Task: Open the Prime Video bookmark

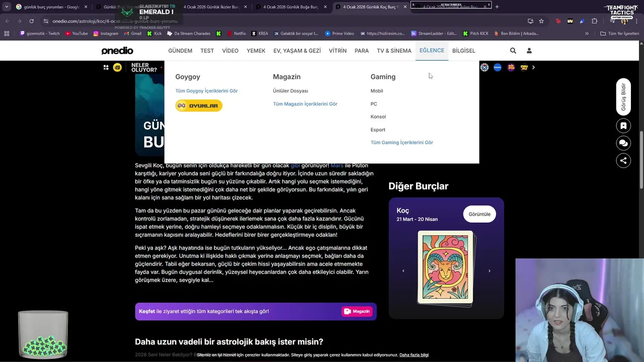Action: (340, 34)
